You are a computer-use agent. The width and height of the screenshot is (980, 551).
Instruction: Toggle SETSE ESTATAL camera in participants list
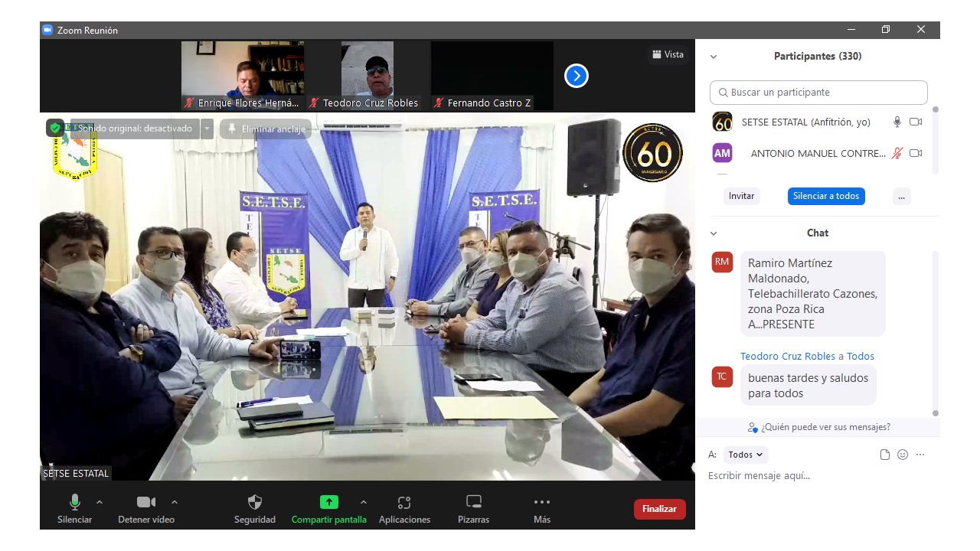point(916,122)
